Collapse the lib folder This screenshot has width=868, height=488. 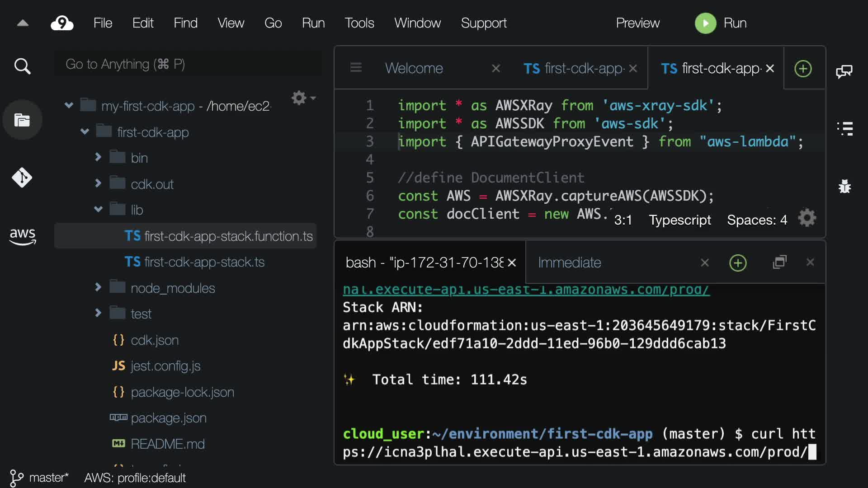(98, 209)
